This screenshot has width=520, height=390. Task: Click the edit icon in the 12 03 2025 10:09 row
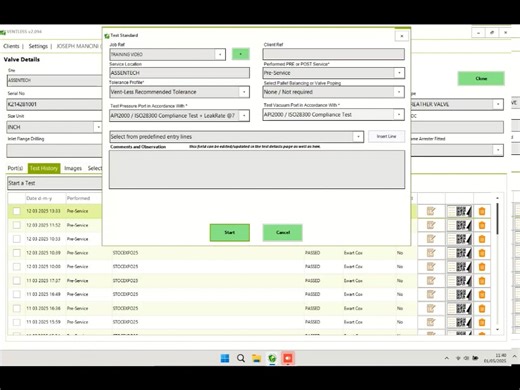tap(431, 253)
